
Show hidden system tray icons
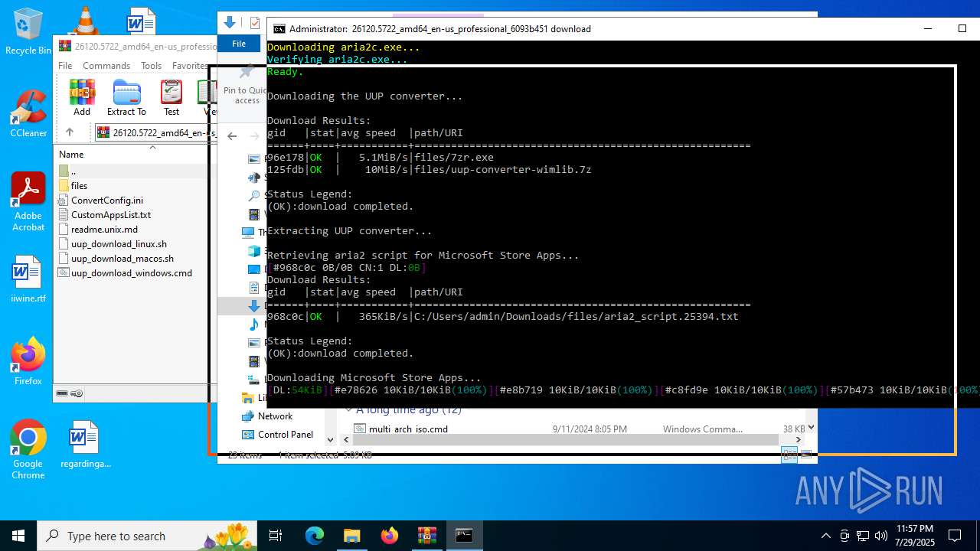825,536
